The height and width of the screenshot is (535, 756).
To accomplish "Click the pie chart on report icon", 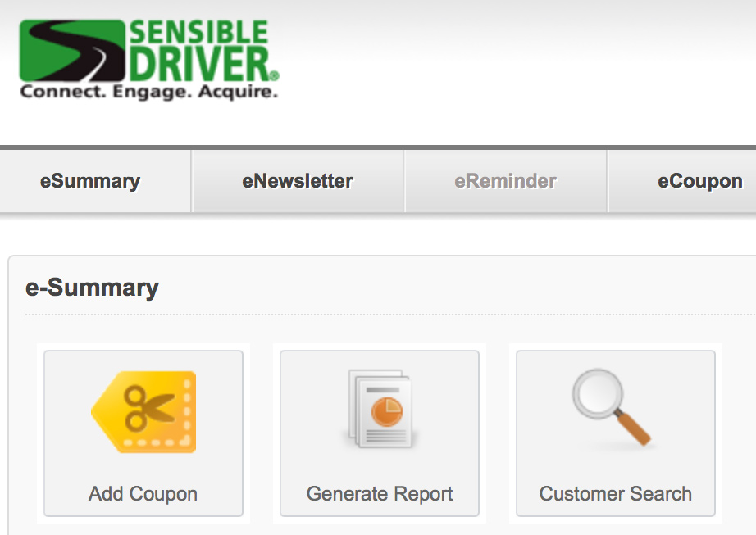I will (387, 412).
